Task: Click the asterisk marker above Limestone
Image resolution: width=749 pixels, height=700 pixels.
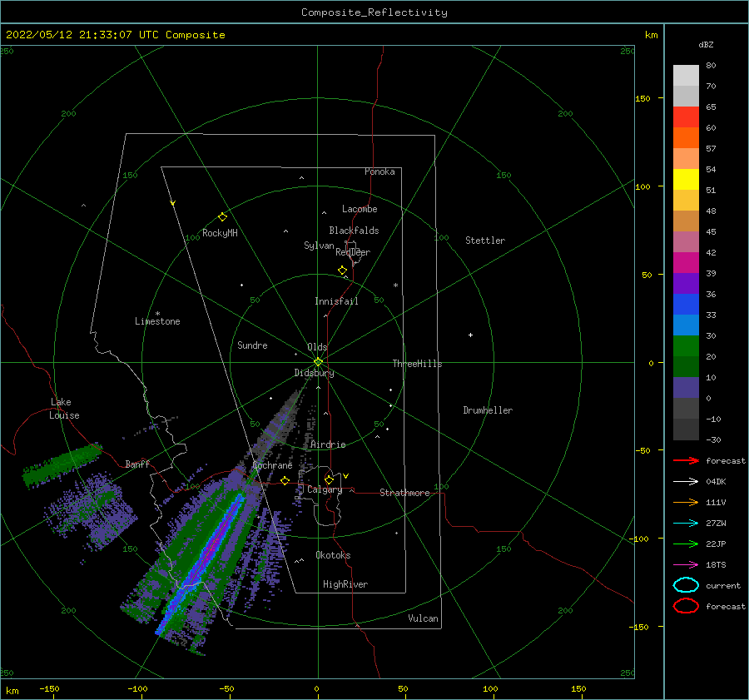Action: 157,314
